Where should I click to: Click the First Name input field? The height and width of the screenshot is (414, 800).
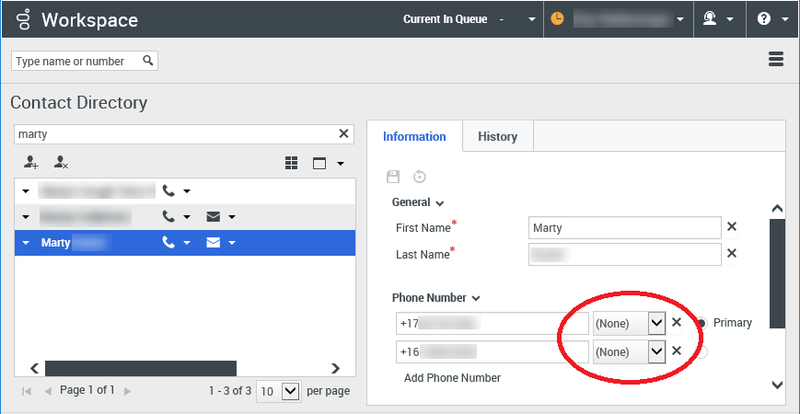click(624, 227)
